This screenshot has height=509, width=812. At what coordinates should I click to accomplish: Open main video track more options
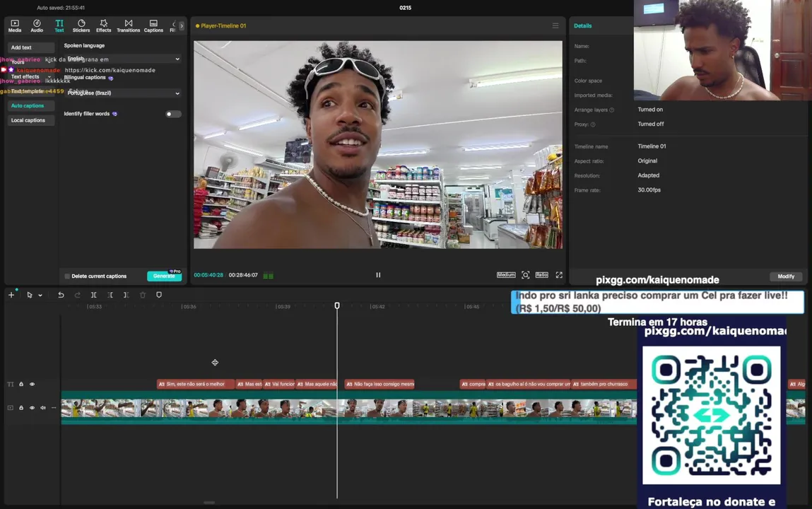[54, 407]
